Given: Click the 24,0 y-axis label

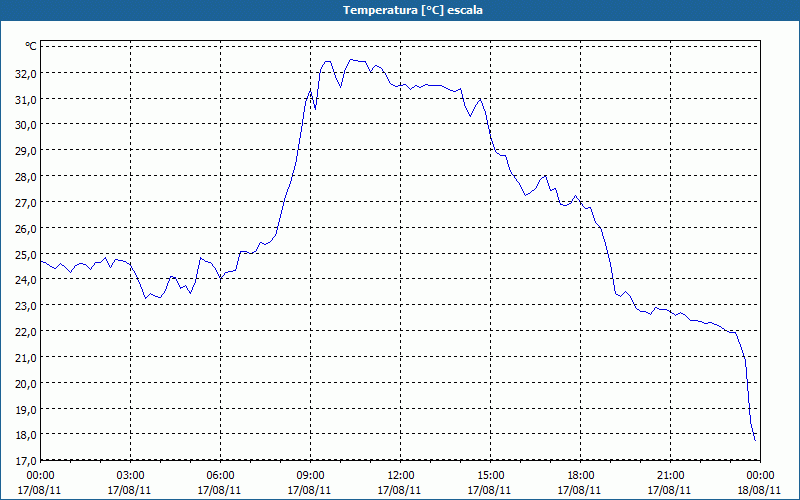Looking at the screenshot, I should pyautogui.click(x=27, y=280).
